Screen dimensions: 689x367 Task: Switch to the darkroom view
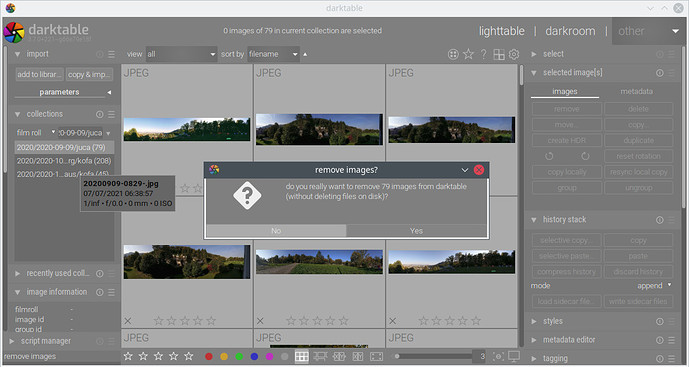point(570,31)
